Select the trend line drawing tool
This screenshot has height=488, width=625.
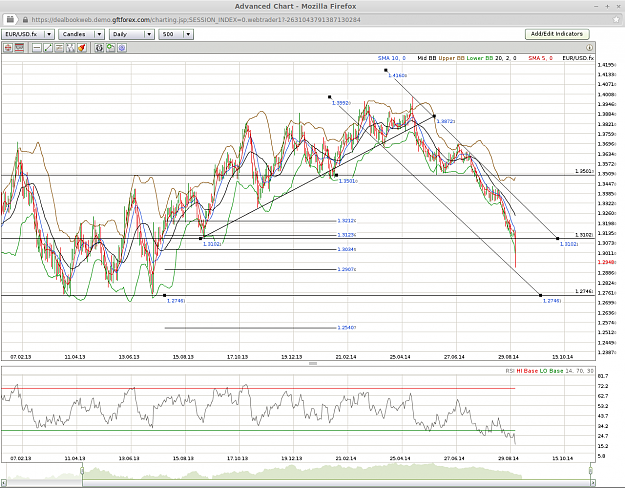[x=48, y=48]
